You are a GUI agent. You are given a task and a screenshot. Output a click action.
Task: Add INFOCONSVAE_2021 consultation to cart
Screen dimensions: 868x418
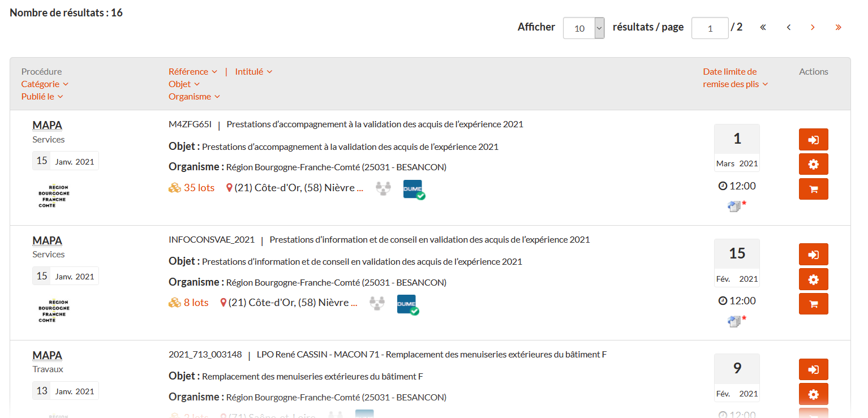pos(813,304)
